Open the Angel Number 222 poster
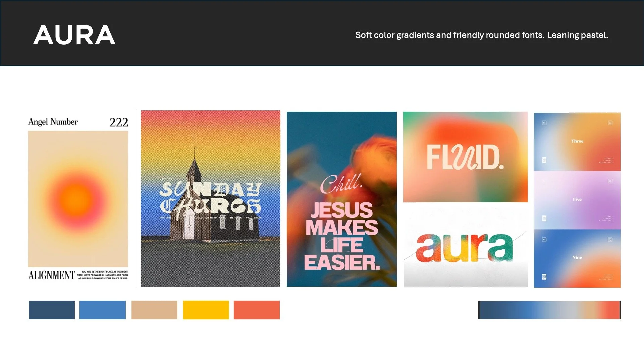Viewport: 644px width, 362px height. click(x=78, y=199)
